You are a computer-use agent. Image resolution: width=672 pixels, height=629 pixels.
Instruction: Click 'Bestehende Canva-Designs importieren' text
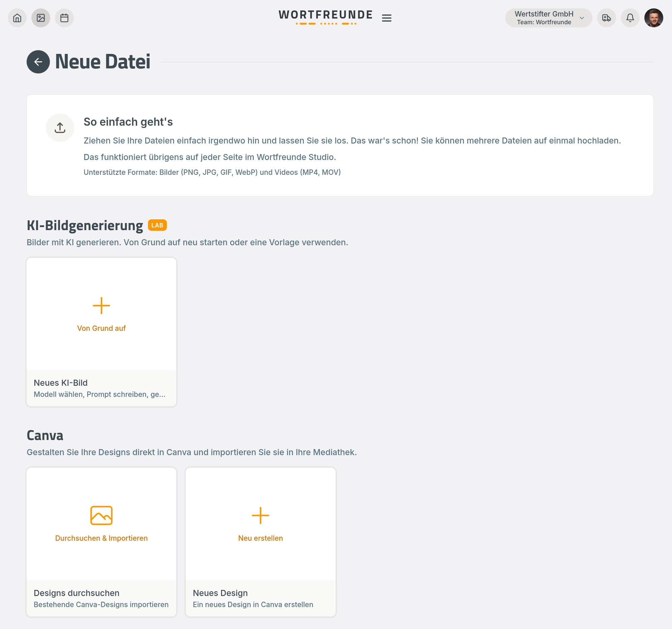coord(101,605)
